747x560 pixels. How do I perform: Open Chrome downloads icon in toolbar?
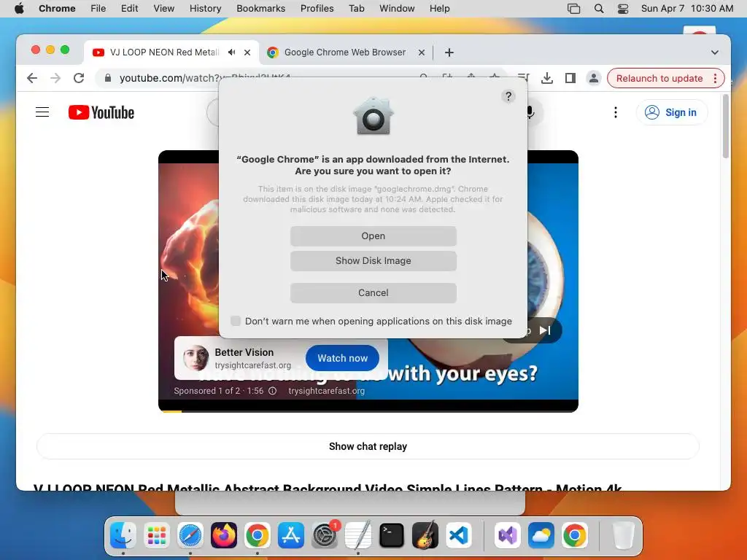pyautogui.click(x=547, y=78)
